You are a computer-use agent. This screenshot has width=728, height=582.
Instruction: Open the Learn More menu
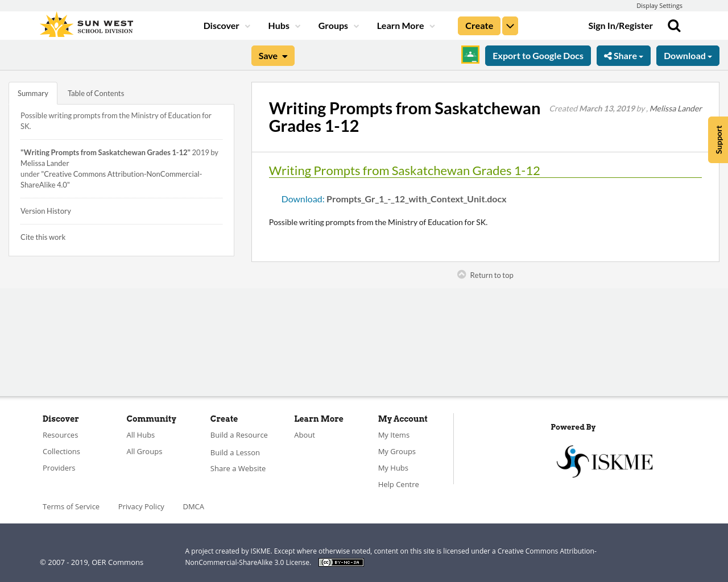point(400,24)
